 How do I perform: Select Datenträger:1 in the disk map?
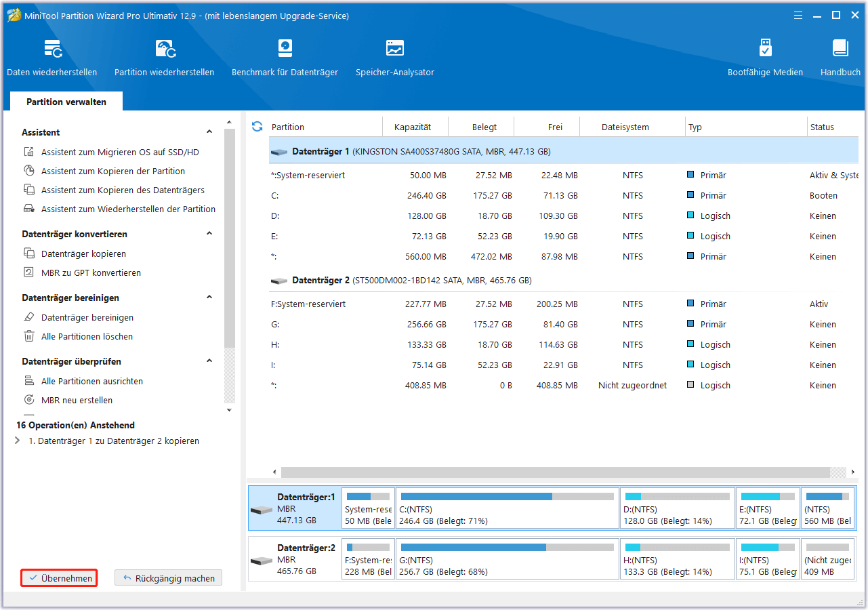click(x=294, y=507)
